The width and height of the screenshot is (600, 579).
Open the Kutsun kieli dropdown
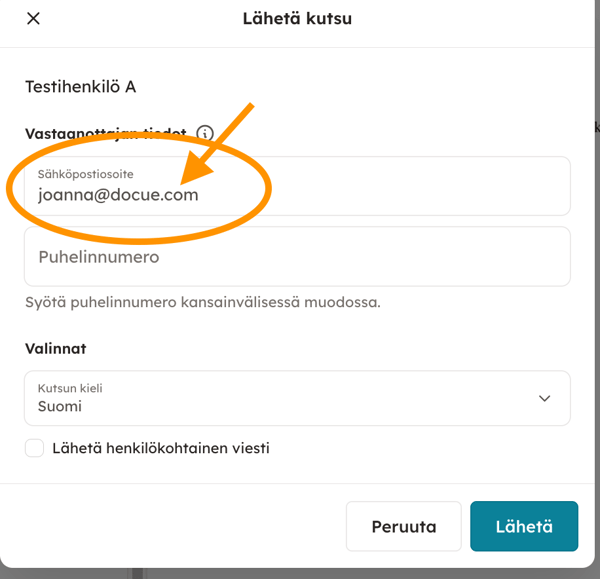tap(297, 398)
